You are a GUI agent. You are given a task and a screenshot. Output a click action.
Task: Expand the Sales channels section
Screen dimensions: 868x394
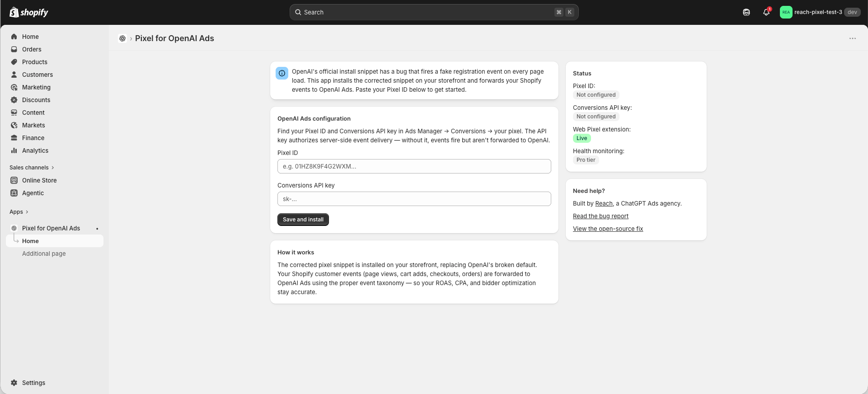pyautogui.click(x=32, y=168)
